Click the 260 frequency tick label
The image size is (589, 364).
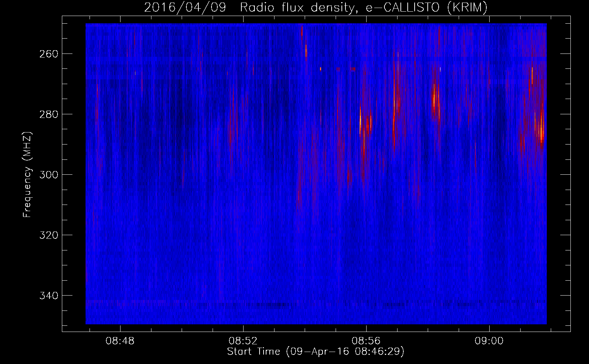(x=48, y=54)
